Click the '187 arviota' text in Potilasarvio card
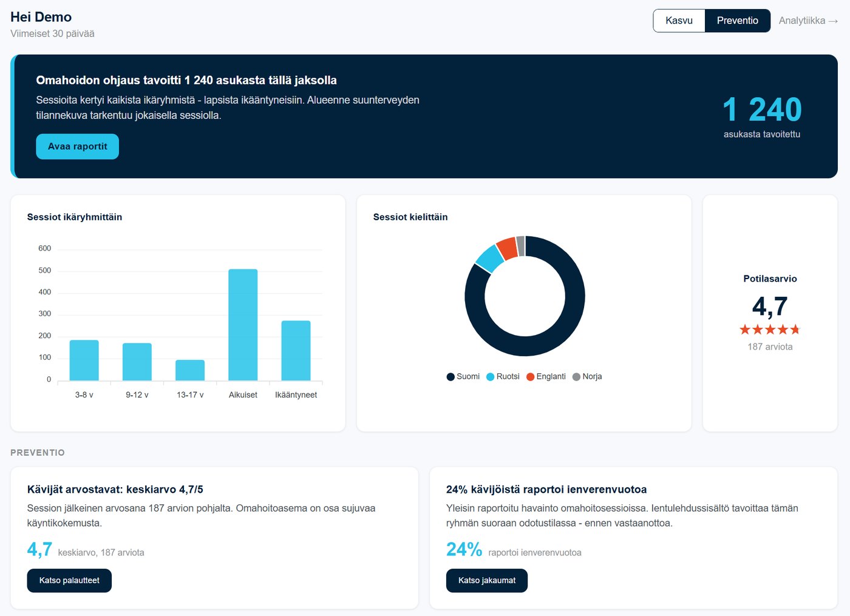 coord(770,347)
